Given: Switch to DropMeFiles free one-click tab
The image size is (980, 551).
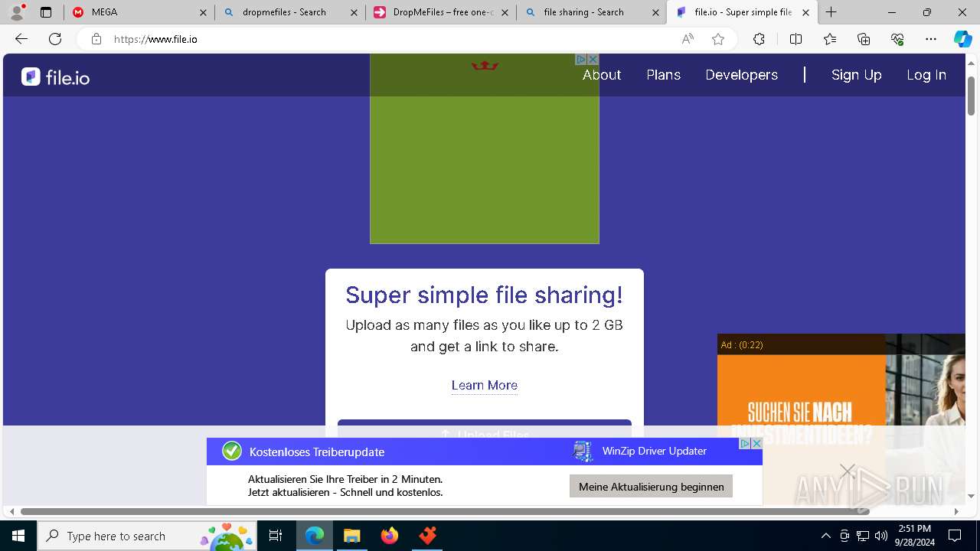Looking at the screenshot, I should pos(441,12).
